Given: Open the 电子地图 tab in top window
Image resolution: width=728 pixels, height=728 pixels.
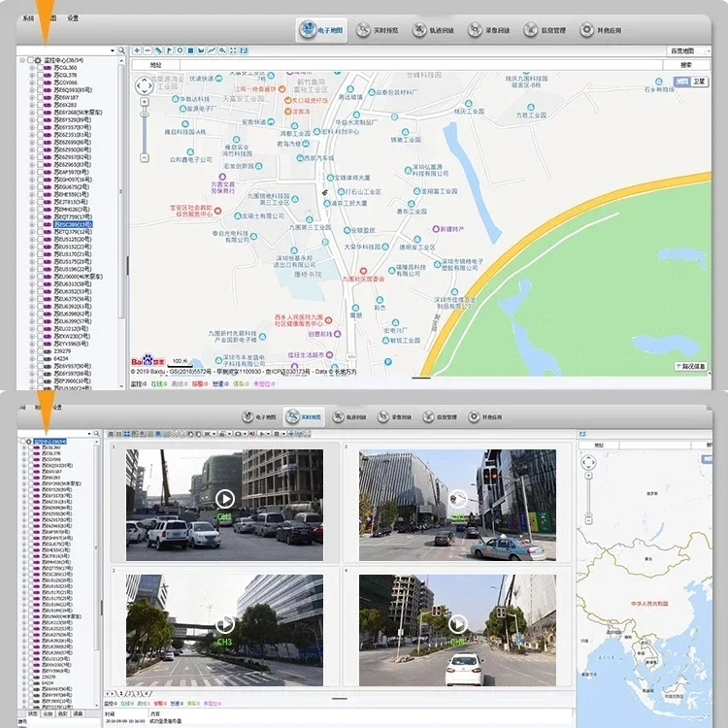Looking at the screenshot, I should click(320, 30).
